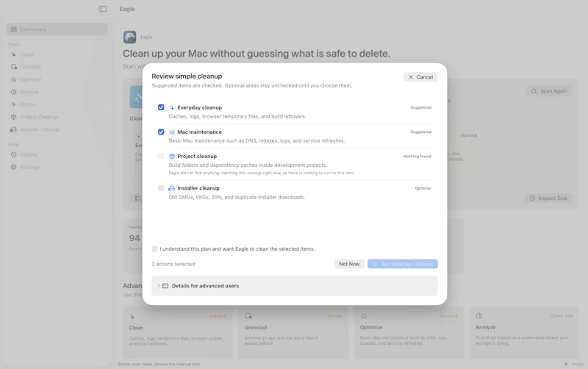Click Inspect Disk button behind dialog
Viewport: 588px width, 369px height.
point(548,198)
